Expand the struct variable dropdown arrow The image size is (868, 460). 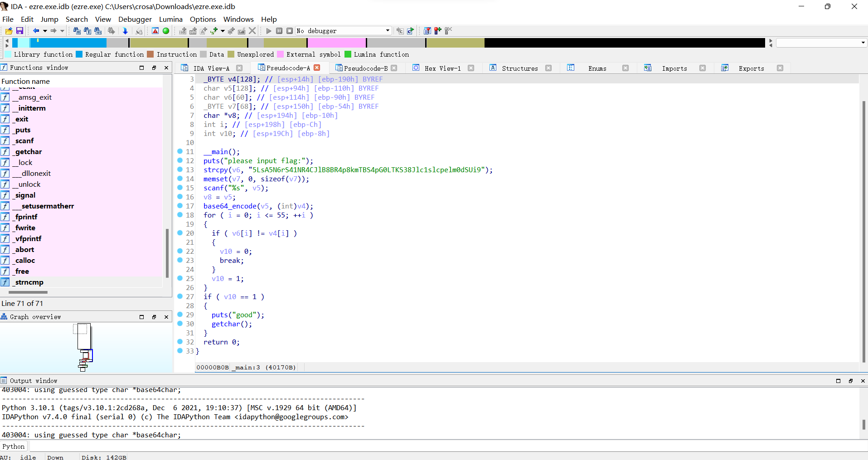coord(223,31)
